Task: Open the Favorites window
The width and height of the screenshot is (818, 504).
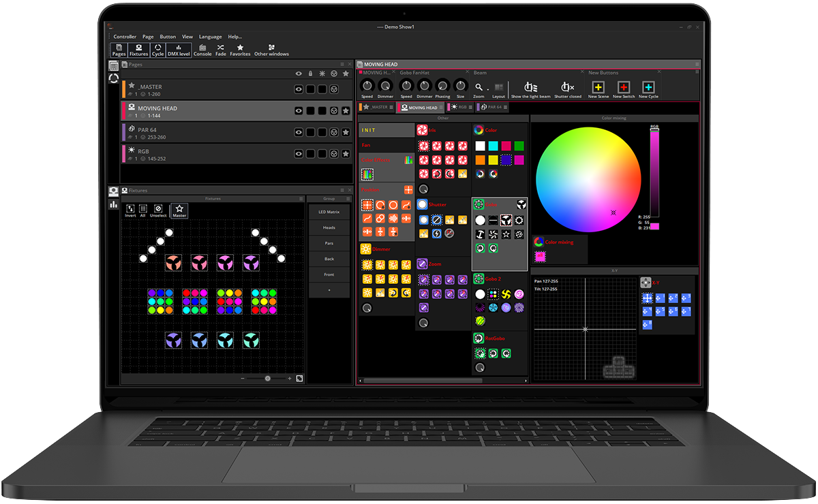Action: pos(240,48)
